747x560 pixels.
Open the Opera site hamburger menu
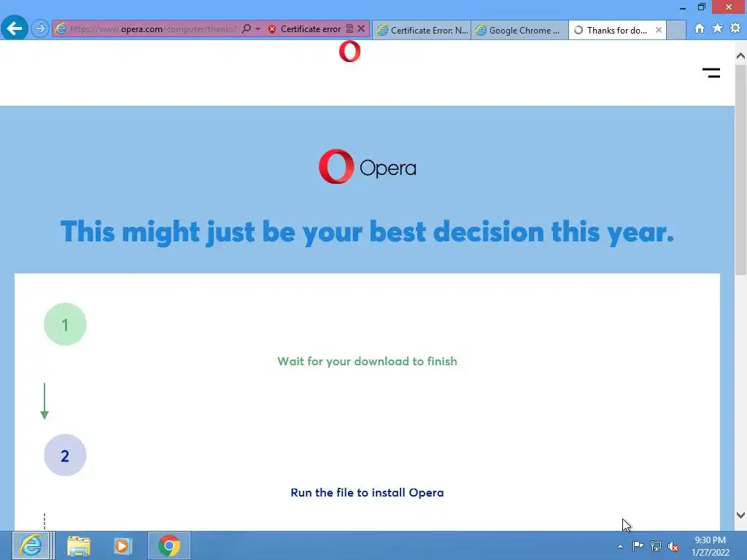(x=711, y=73)
